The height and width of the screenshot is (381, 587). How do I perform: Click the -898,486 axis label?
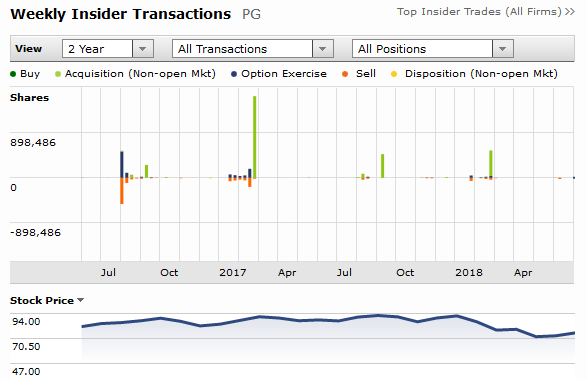[35, 233]
